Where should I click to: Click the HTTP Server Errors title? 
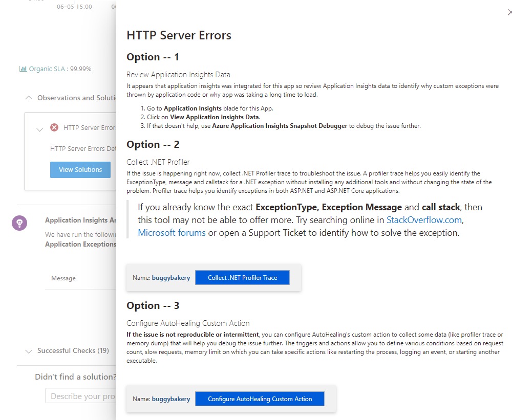[179, 35]
